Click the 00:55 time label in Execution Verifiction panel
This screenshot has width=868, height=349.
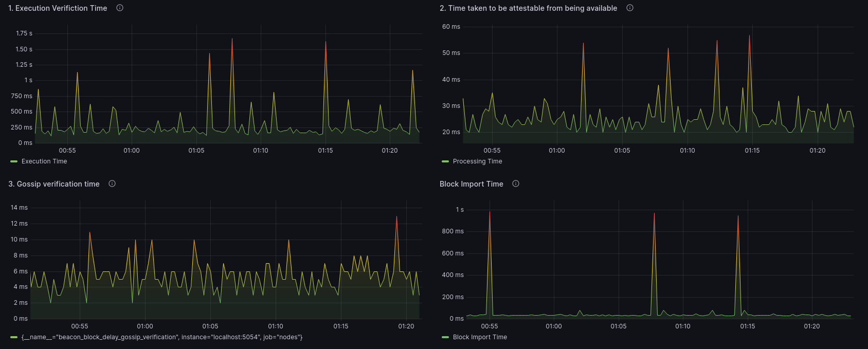67,151
